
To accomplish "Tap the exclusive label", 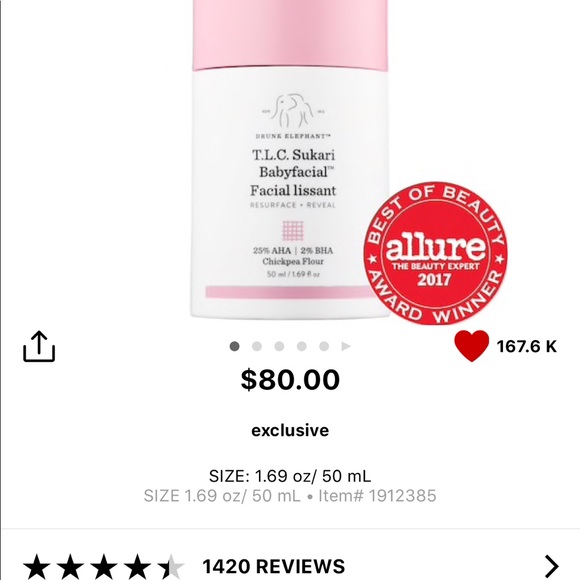I will pos(290,430).
